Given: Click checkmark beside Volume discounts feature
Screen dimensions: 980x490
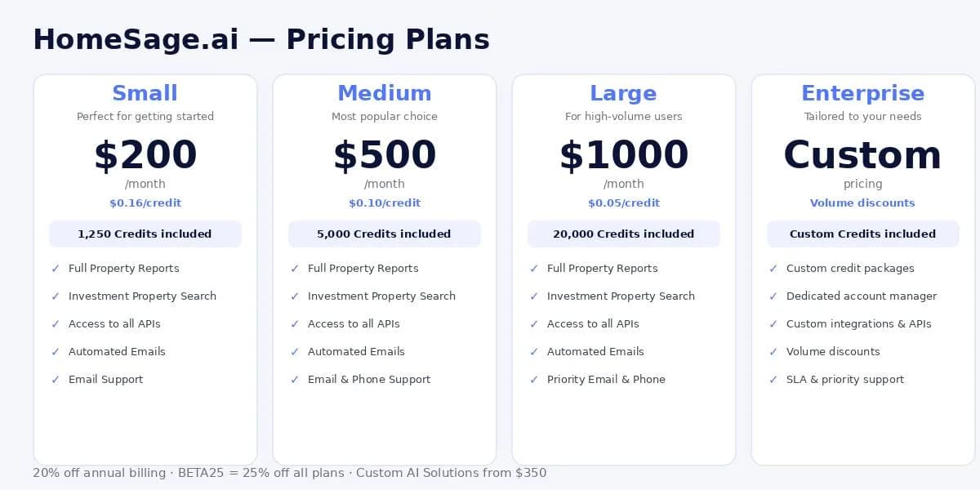Looking at the screenshot, I should [773, 352].
